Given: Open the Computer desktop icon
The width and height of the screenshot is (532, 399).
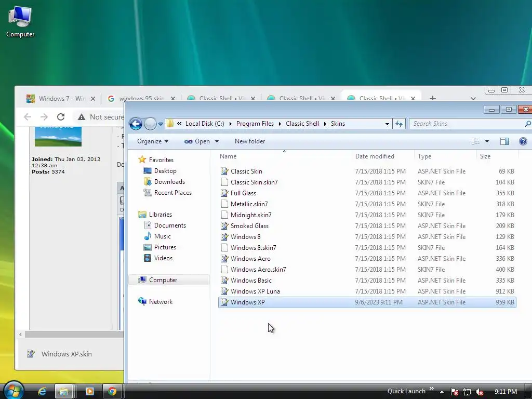Looking at the screenshot, I should tap(20, 22).
